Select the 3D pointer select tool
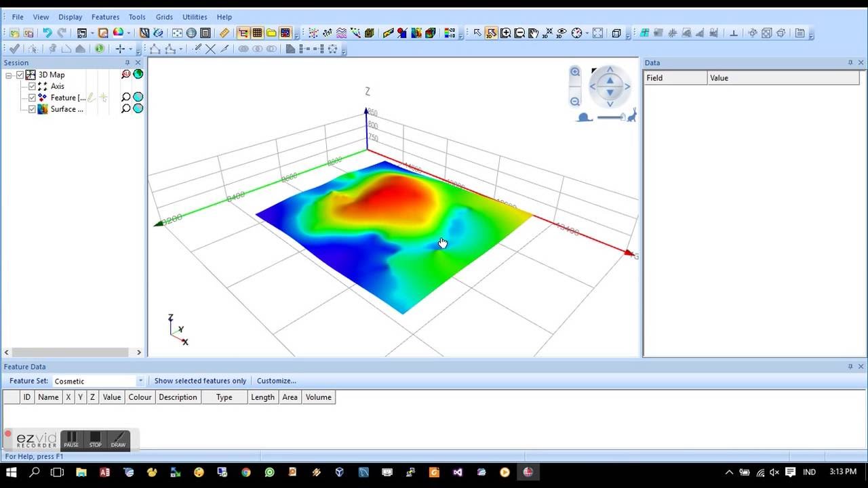 492,33
